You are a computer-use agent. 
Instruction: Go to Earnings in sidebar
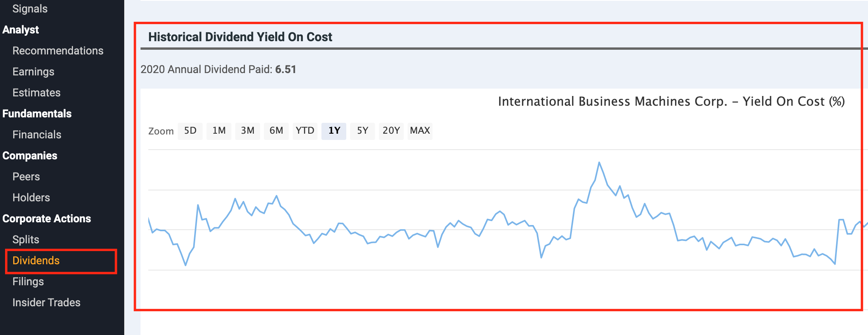click(33, 72)
